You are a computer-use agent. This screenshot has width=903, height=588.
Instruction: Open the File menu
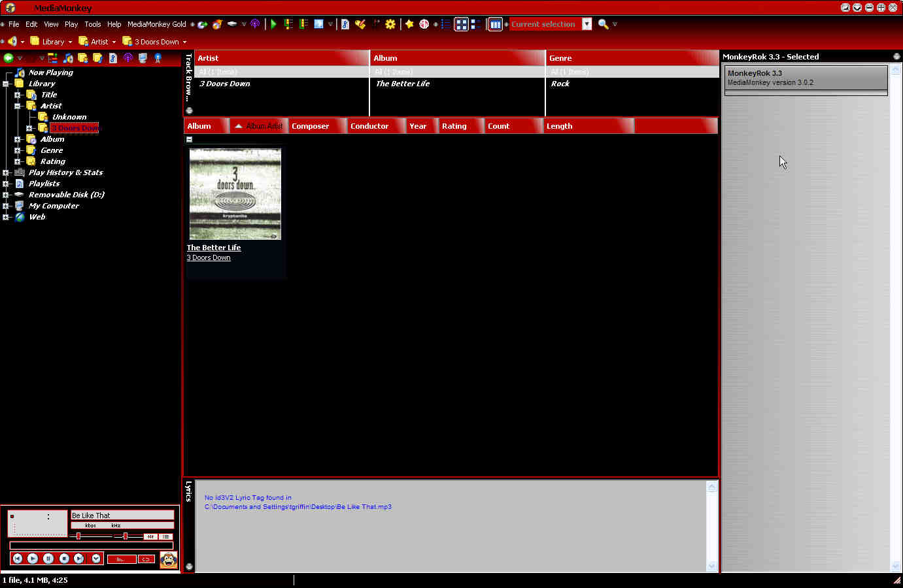(x=14, y=24)
